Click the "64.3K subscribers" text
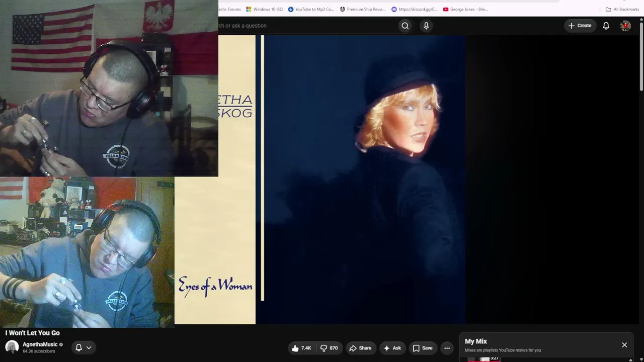 39,351
